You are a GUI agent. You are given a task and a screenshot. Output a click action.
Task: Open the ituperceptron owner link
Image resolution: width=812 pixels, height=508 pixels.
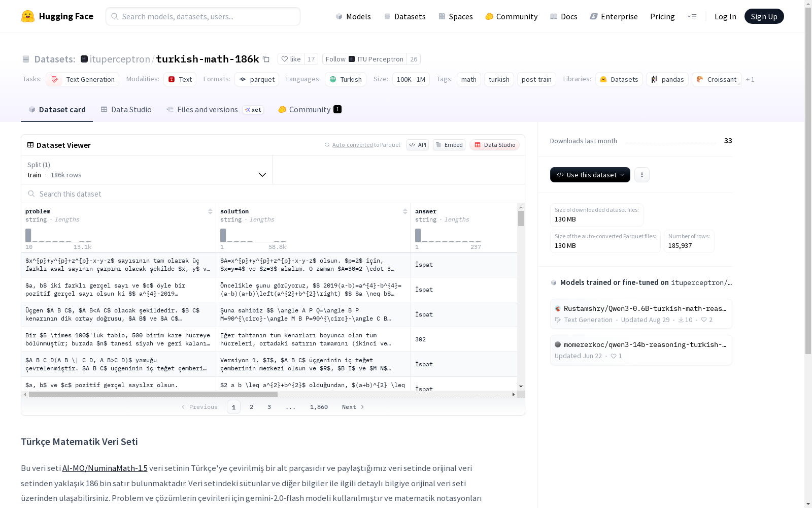[120, 59]
